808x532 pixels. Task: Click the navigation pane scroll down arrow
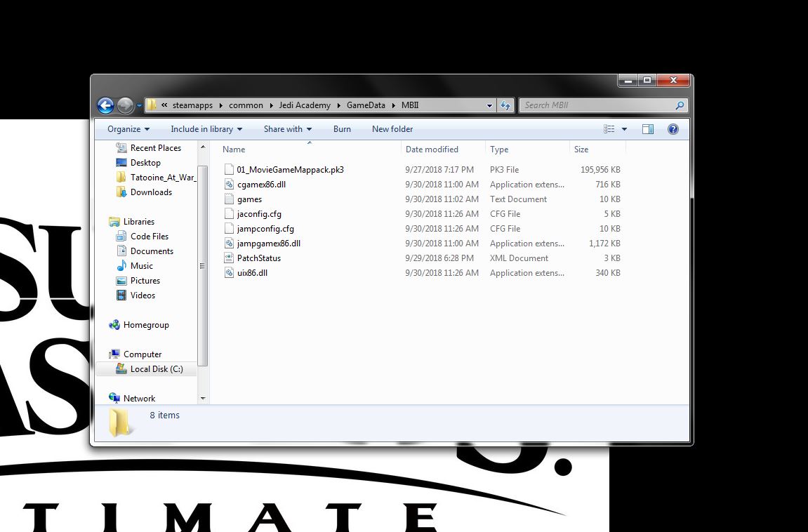[x=203, y=399]
